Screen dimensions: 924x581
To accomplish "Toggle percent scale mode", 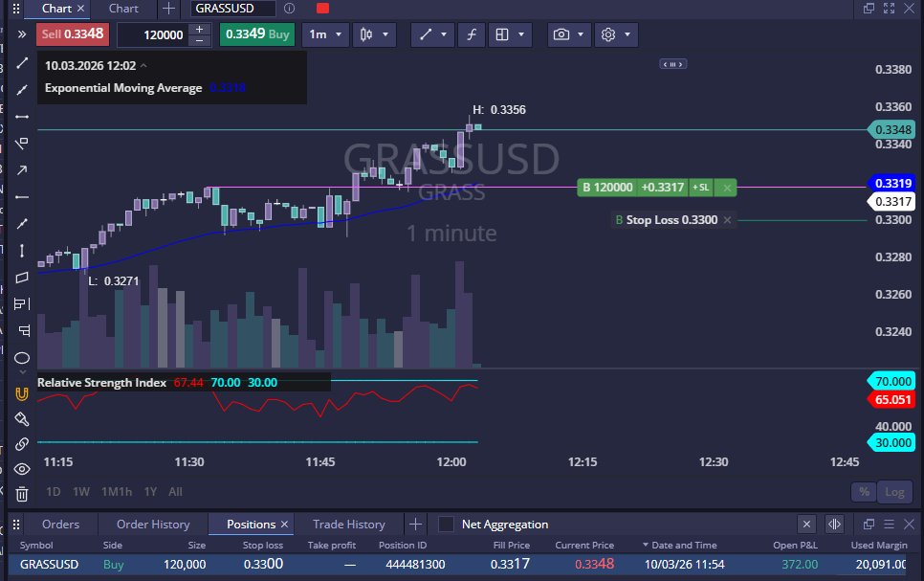I will [x=864, y=492].
